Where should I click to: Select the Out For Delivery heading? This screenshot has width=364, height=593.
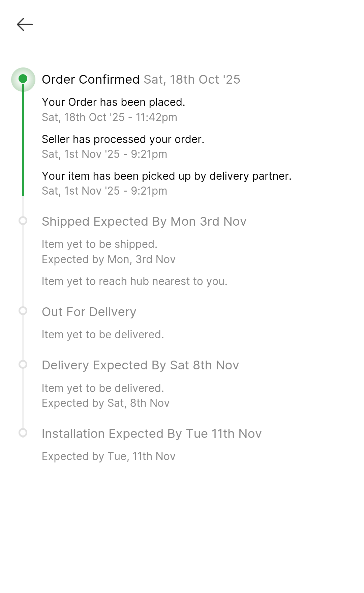pos(89,312)
